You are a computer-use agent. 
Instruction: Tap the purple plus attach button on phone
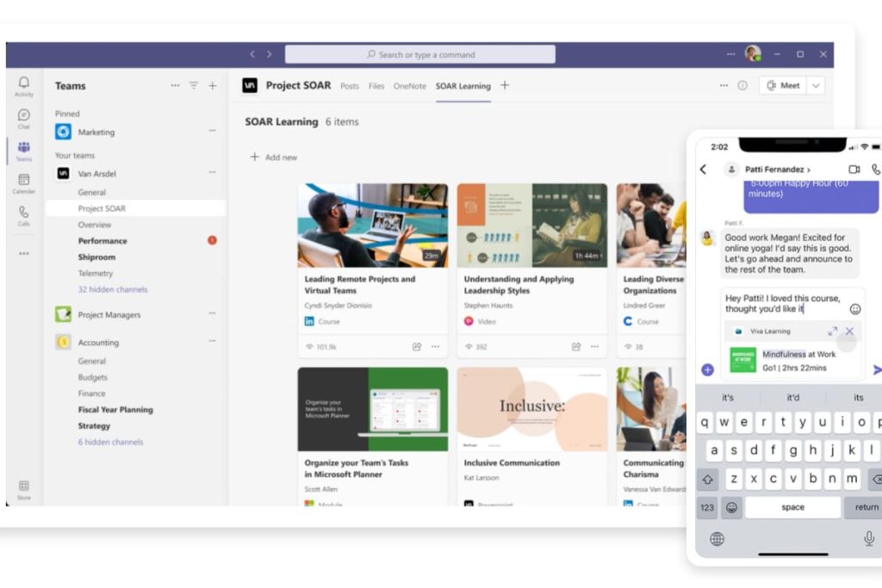[708, 369]
